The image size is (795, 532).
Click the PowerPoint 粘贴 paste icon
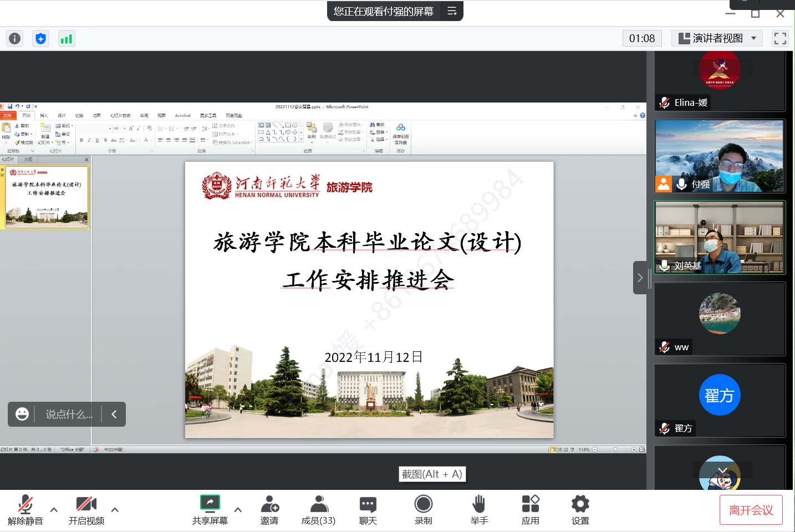(x=6, y=128)
